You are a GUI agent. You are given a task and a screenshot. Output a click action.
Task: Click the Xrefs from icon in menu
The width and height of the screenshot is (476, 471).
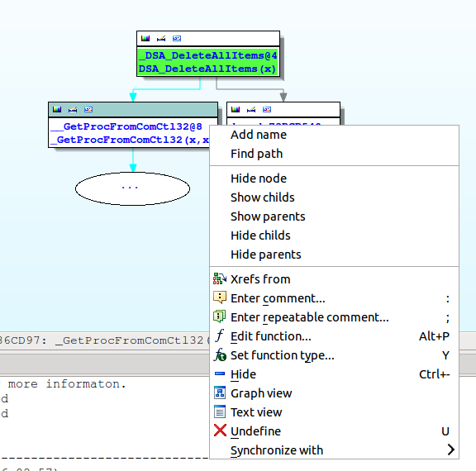pos(220,279)
